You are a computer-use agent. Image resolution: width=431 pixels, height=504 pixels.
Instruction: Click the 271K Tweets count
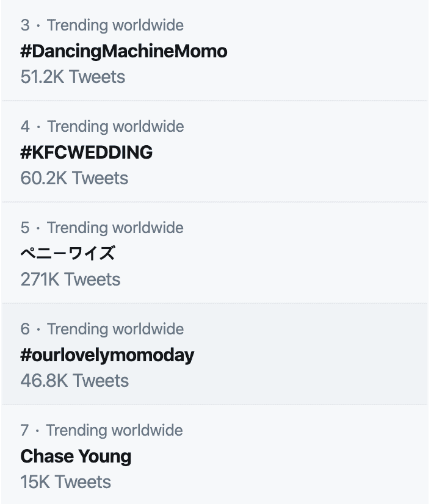pos(70,279)
